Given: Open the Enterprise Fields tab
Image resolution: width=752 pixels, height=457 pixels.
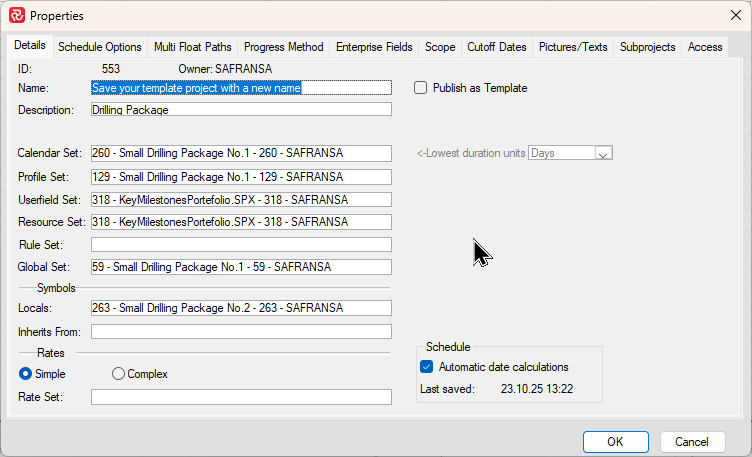Looking at the screenshot, I should pyautogui.click(x=374, y=47).
